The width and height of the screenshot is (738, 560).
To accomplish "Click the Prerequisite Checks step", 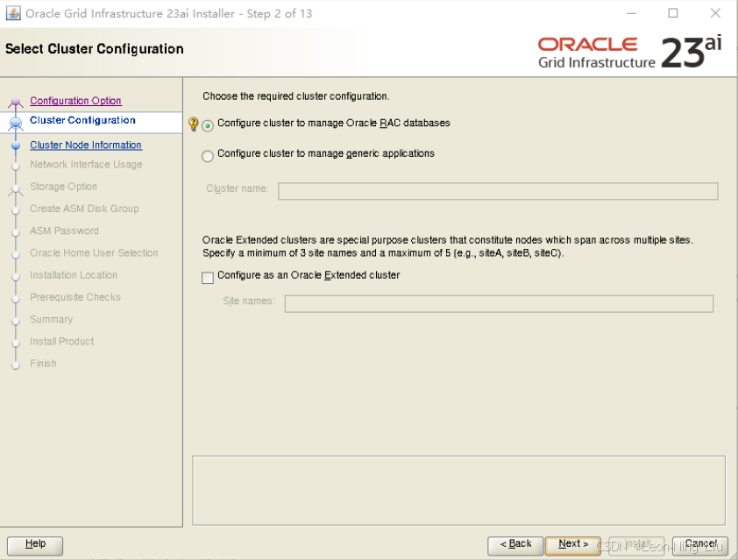I will [75, 297].
